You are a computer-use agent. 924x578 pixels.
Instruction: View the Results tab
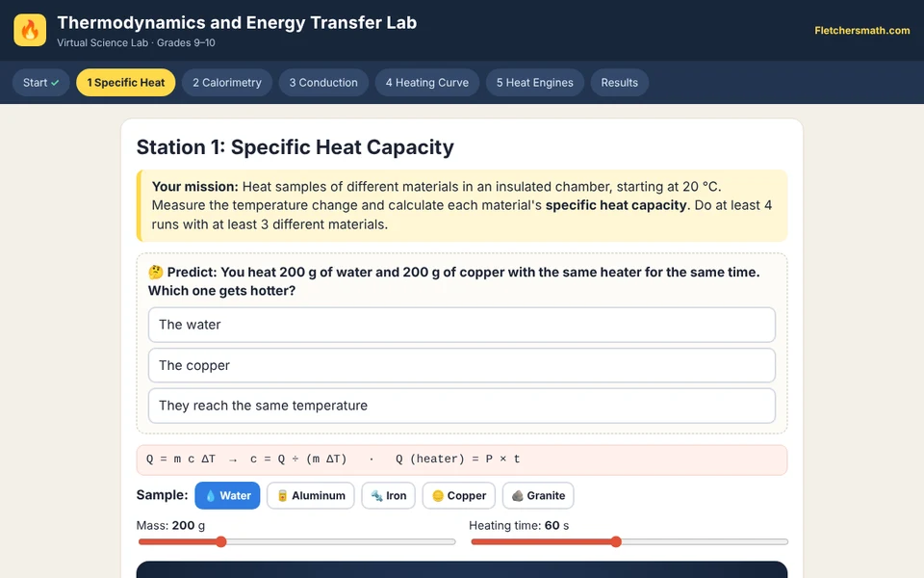pos(619,83)
